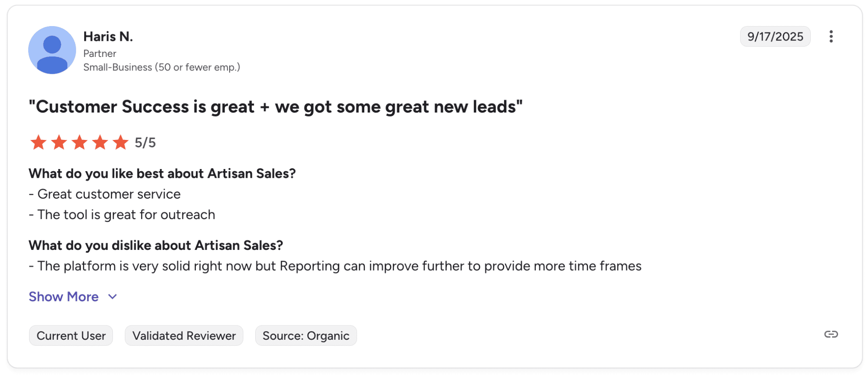Expand the review with Show More
The image size is (868, 375).
[x=64, y=297]
